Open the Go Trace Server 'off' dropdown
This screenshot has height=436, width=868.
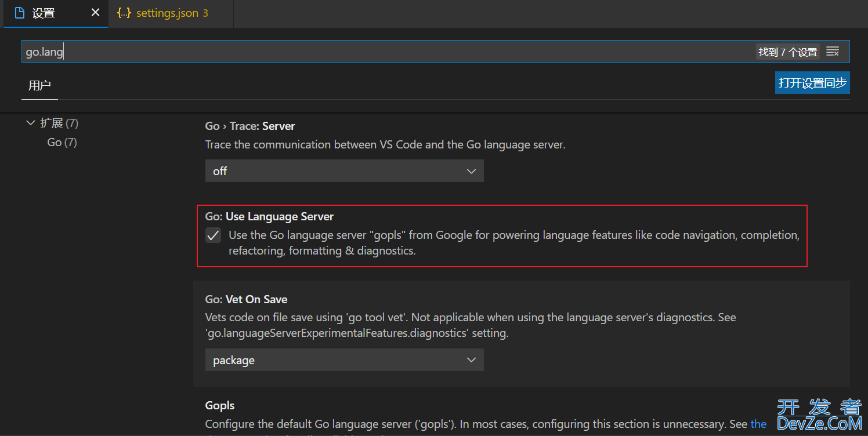tap(344, 171)
